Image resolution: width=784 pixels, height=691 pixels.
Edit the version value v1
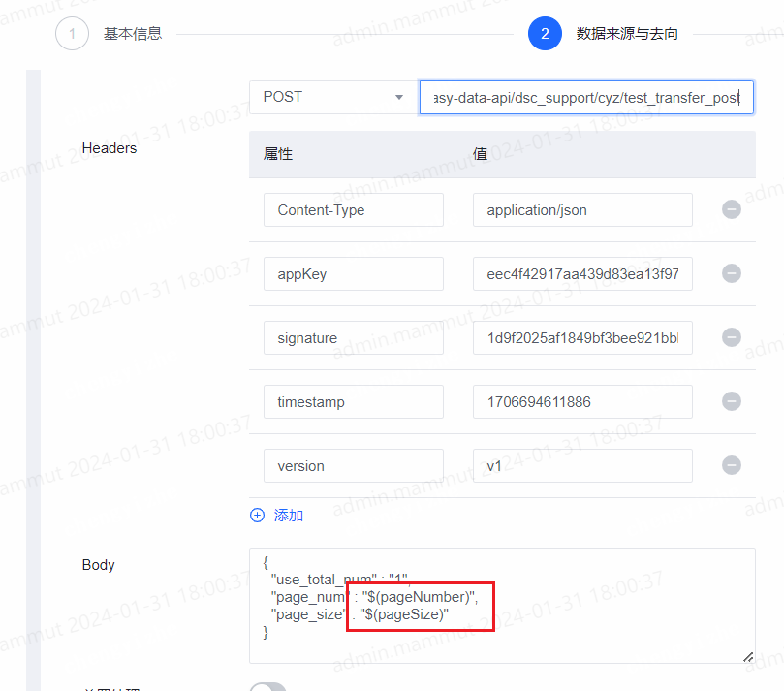point(582,466)
